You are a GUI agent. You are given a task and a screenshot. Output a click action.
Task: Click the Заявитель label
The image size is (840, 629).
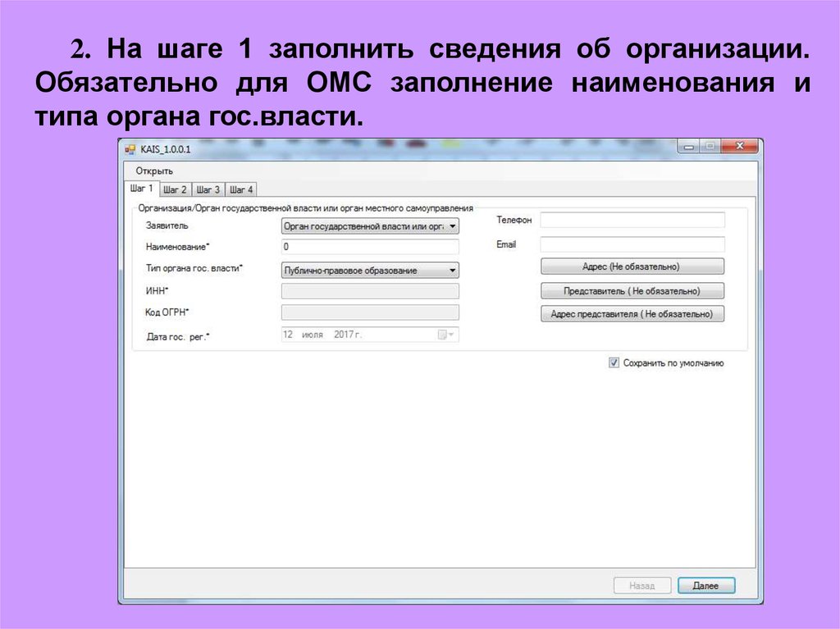coord(167,226)
